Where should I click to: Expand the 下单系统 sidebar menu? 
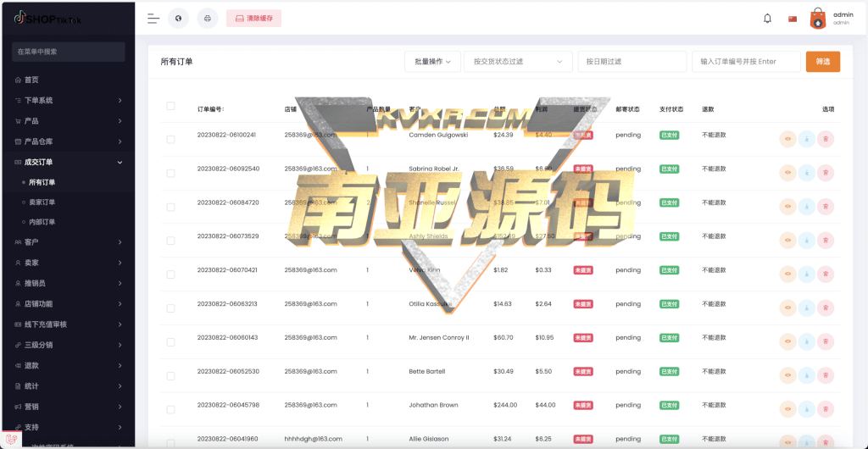[68, 100]
